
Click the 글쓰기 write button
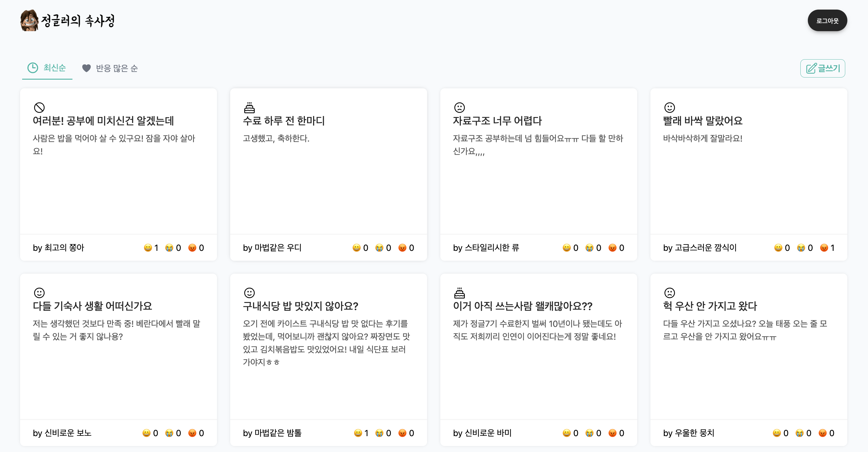(x=822, y=69)
